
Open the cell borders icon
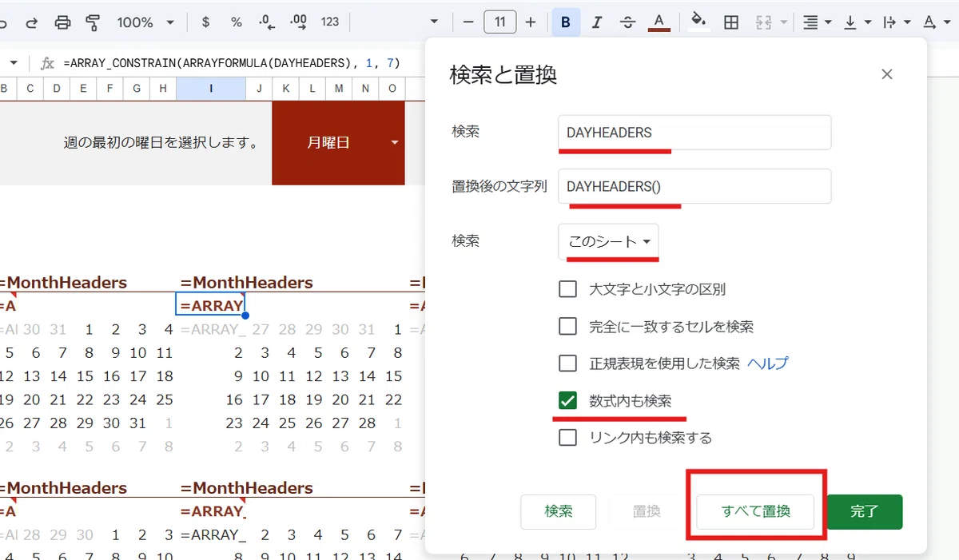[x=730, y=22]
